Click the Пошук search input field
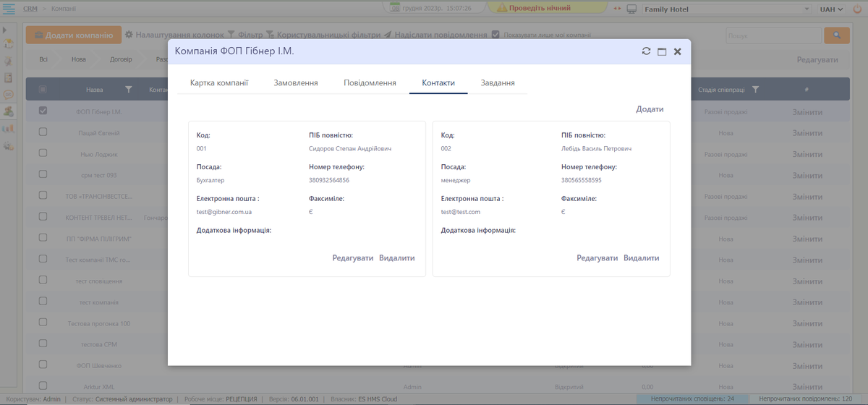The image size is (868, 405). point(772,35)
